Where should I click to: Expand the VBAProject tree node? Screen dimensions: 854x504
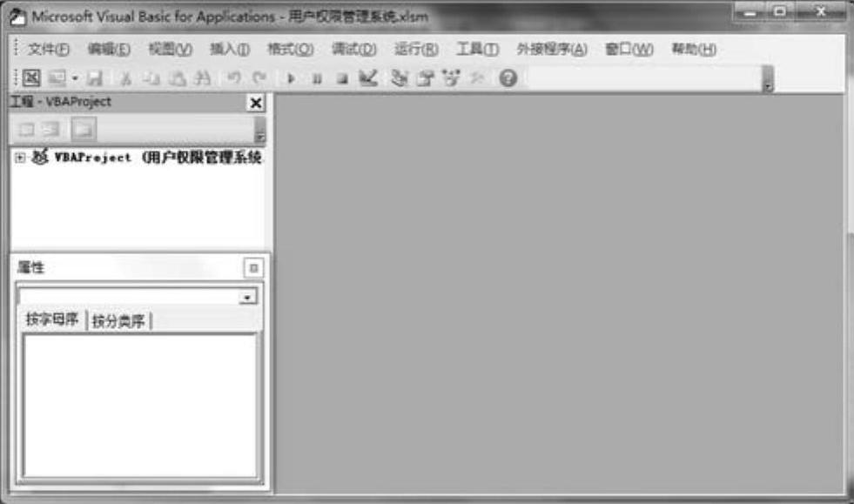[20, 158]
